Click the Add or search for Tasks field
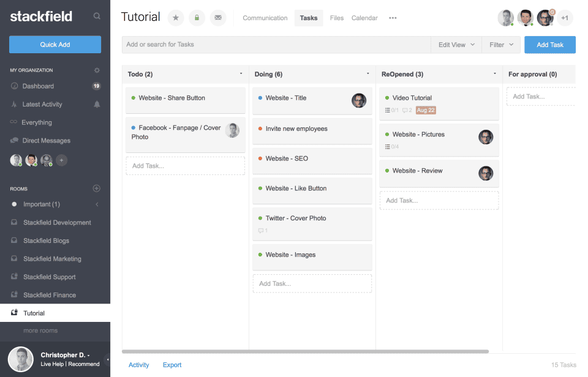Screen dimensions: 588x377 (x=276, y=45)
